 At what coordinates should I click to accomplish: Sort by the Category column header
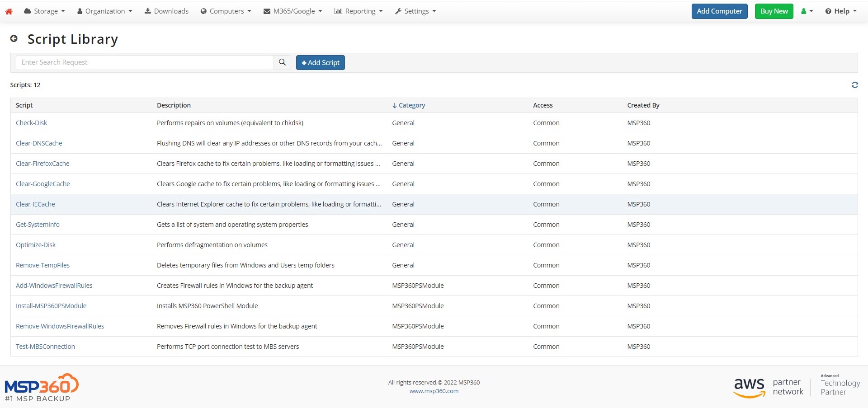coord(409,105)
